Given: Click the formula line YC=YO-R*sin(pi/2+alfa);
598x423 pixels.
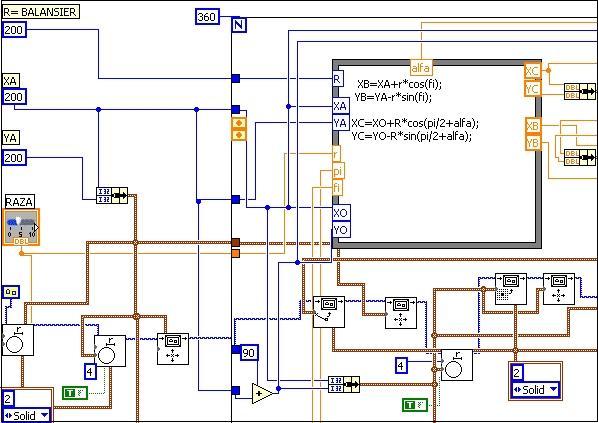Looking at the screenshot, I should click(x=412, y=136).
